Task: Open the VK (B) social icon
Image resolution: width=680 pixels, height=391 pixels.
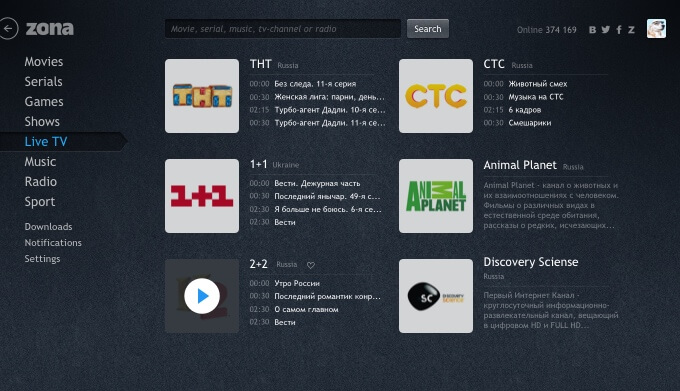Action: click(x=592, y=29)
